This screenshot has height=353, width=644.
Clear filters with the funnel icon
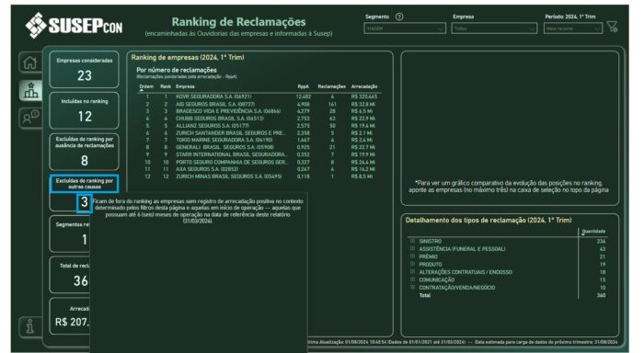coord(613,27)
